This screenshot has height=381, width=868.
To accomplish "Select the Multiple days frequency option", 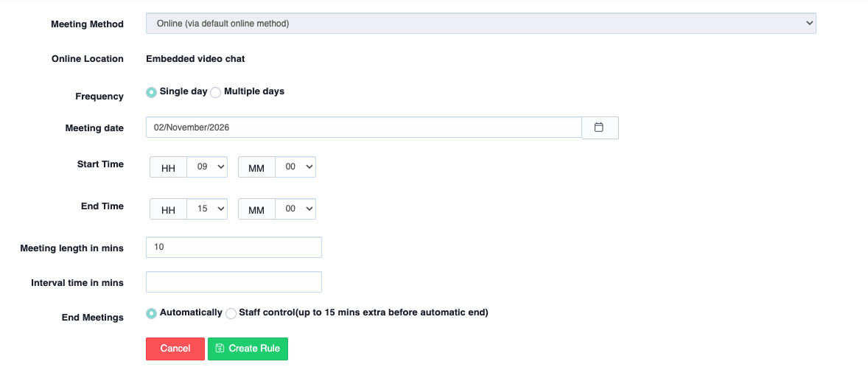I will point(216,92).
